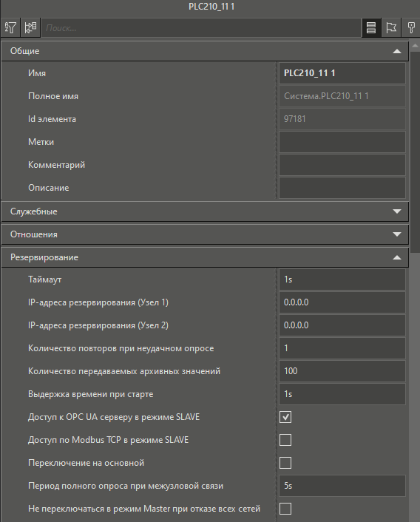Click the Резервирование section header
Image resolution: width=420 pixels, height=522 pixels.
point(205,257)
